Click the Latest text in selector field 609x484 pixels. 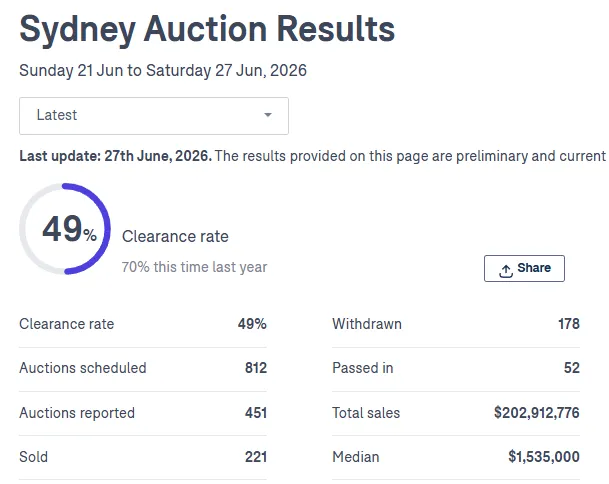(57, 115)
